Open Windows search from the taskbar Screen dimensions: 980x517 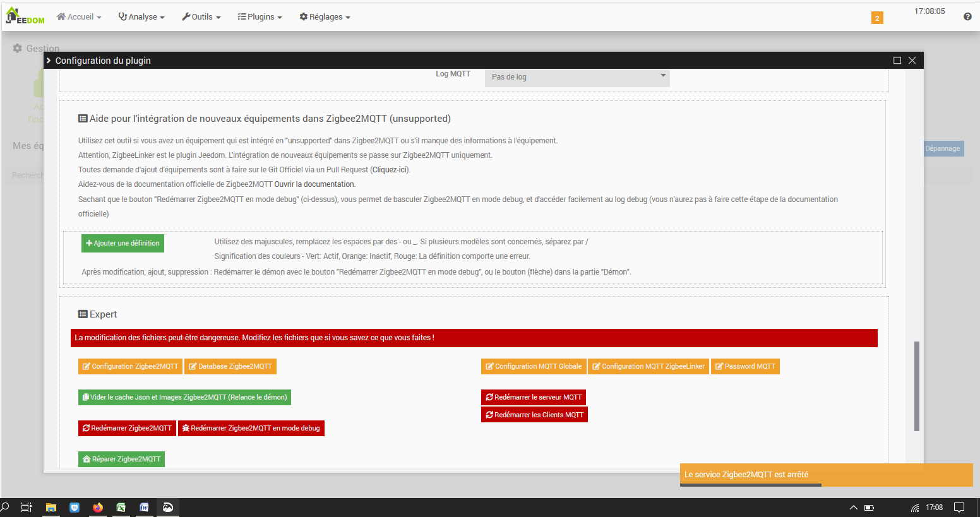[5, 508]
